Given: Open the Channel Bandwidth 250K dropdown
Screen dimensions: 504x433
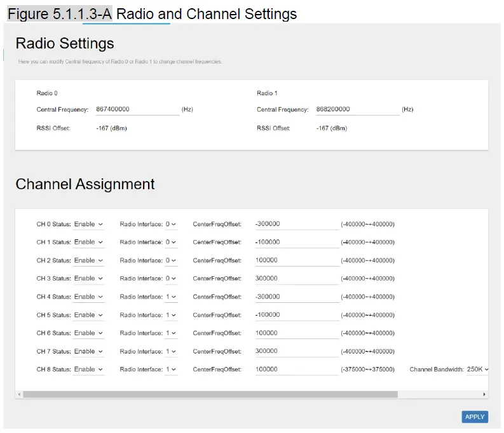Looking at the screenshot, I should coord(477,370).
